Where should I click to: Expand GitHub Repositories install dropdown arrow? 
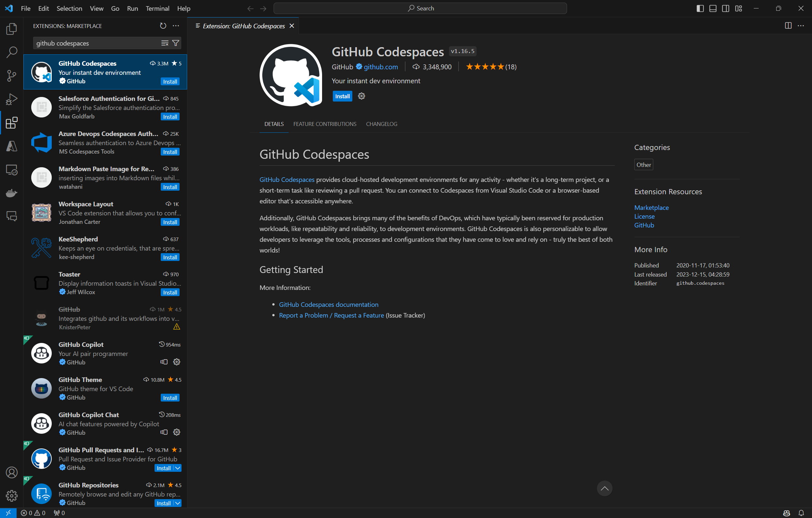[178, 503]
